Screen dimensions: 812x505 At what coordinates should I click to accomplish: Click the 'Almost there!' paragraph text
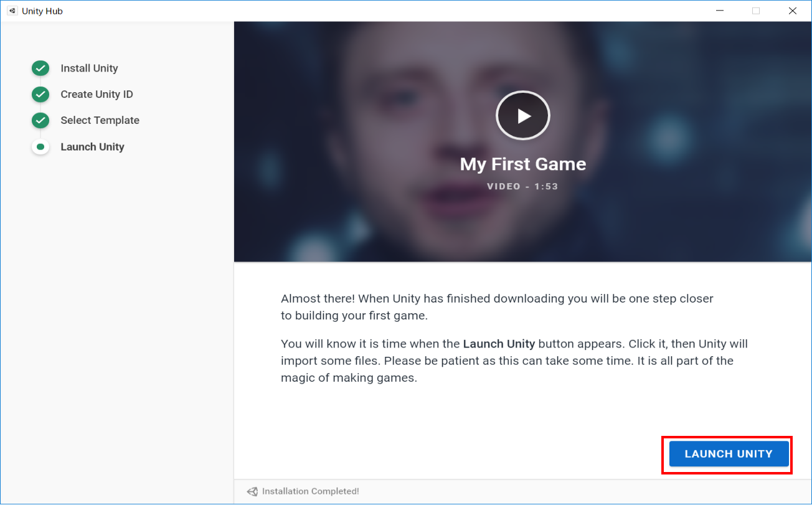pyautogui.click(x=497, y=307)
